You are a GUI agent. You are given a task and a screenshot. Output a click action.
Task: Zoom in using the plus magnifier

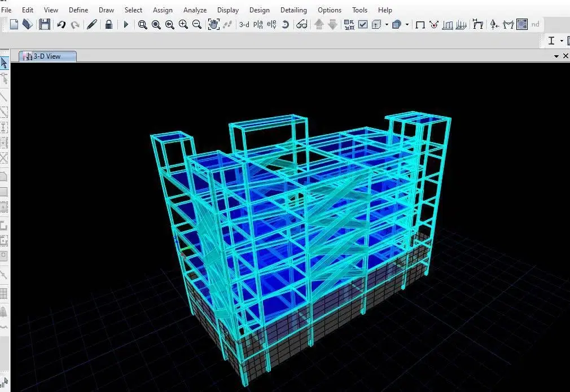[x=183, y=24]
